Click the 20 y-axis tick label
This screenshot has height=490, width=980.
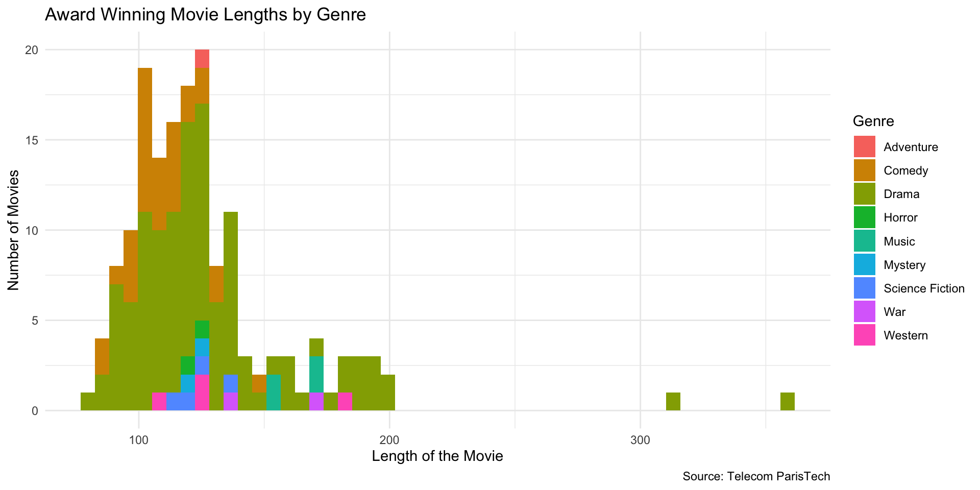coord(32,50)
